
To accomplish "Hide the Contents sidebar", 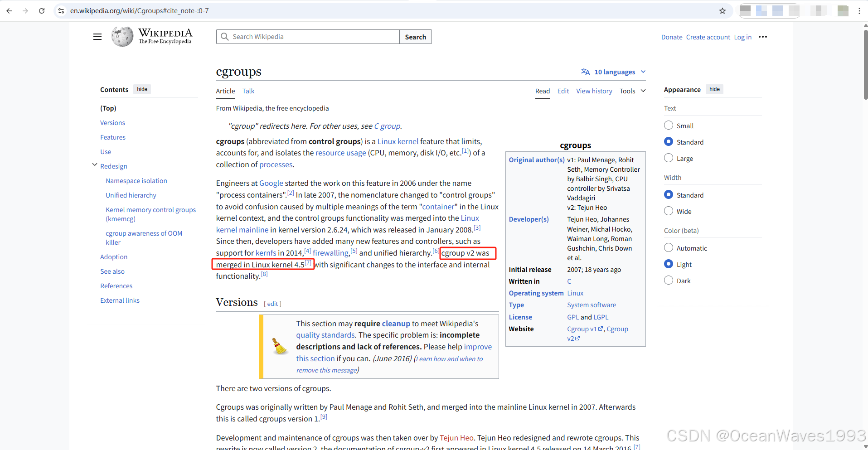I will [142, 89].
